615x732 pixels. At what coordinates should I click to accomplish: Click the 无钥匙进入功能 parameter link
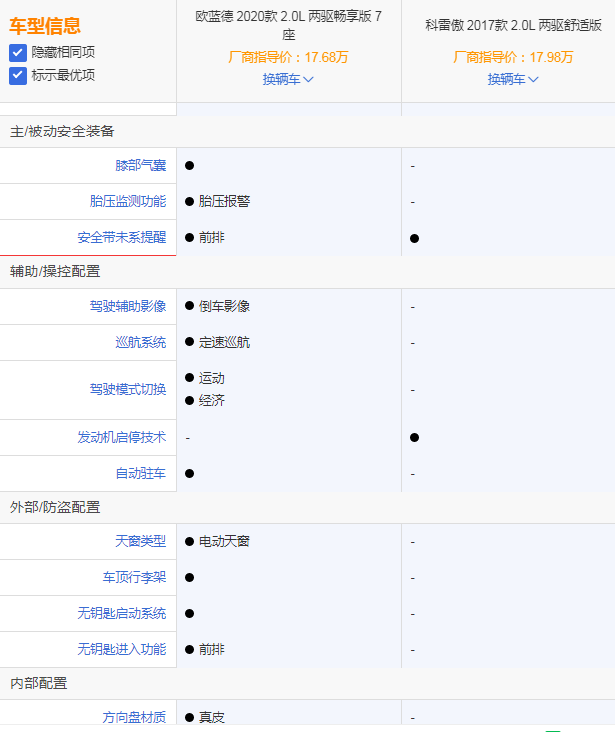click(x=122, y=650)
